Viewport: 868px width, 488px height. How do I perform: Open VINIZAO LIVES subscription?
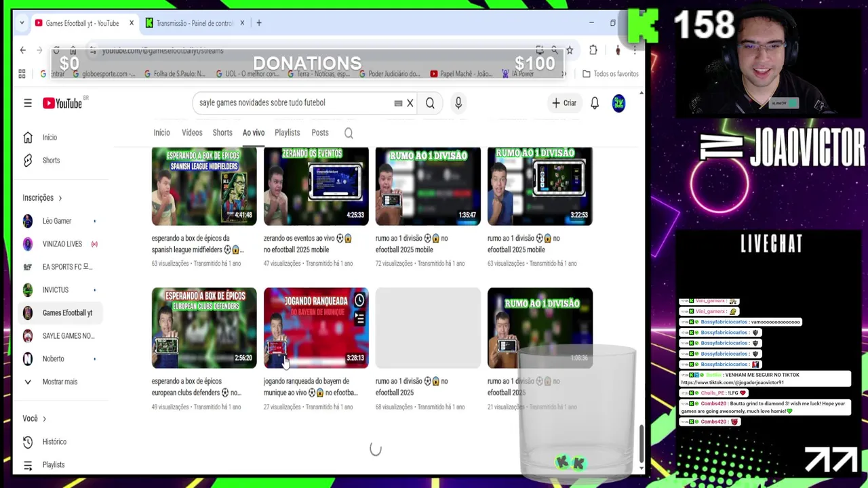point(61,244)
